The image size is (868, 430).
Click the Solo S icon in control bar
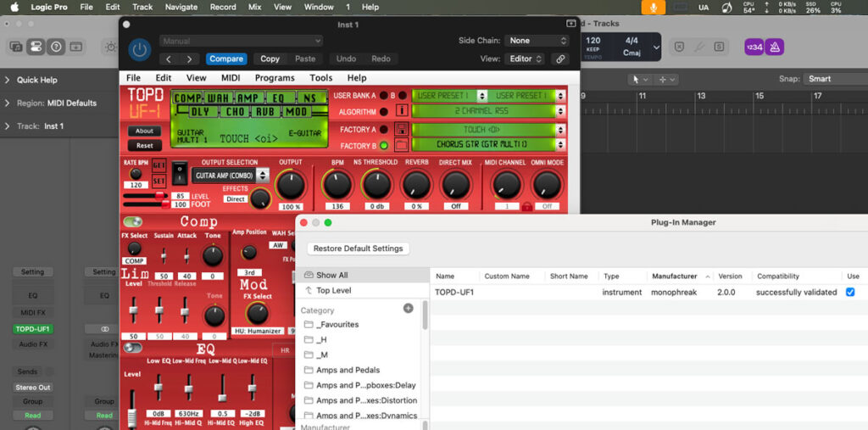point(719,47)
